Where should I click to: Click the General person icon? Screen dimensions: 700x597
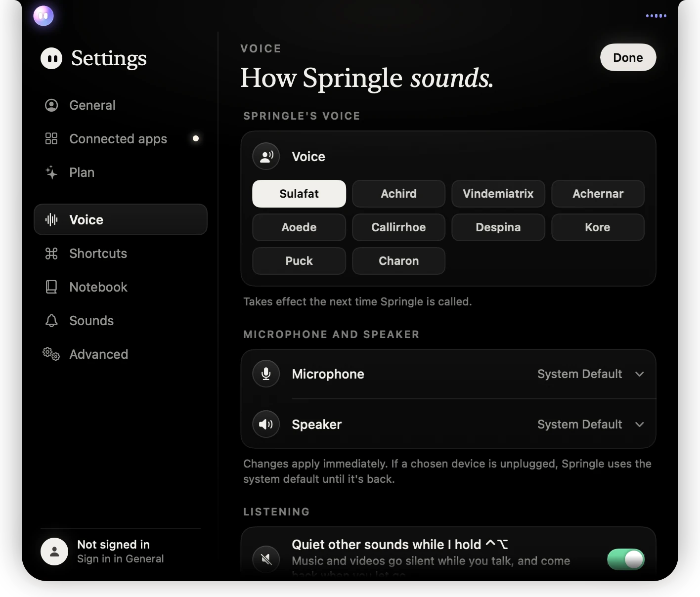click(51, 105)
